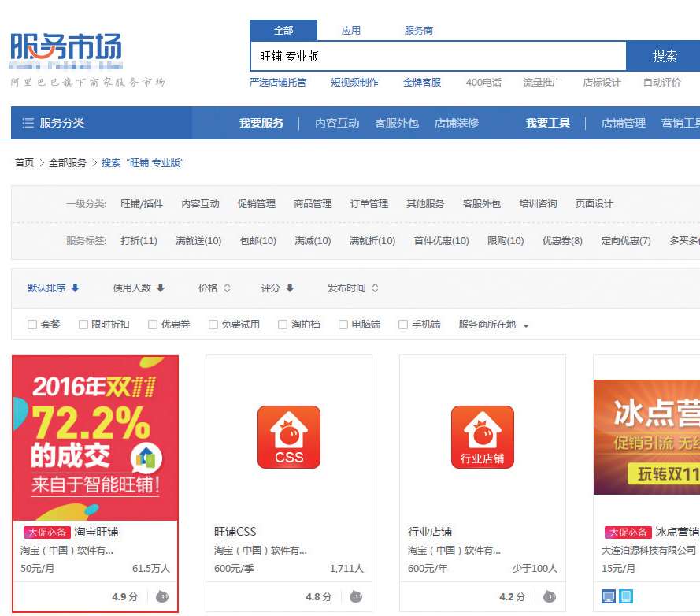Open the 金牌客服 quick link
The image size is (700, 616).
[x=422, y=82]
